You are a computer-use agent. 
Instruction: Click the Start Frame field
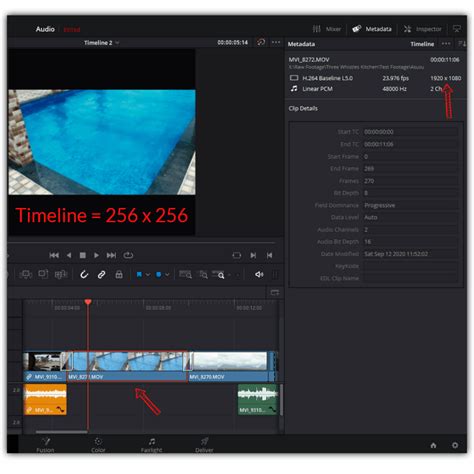point(410,157)
